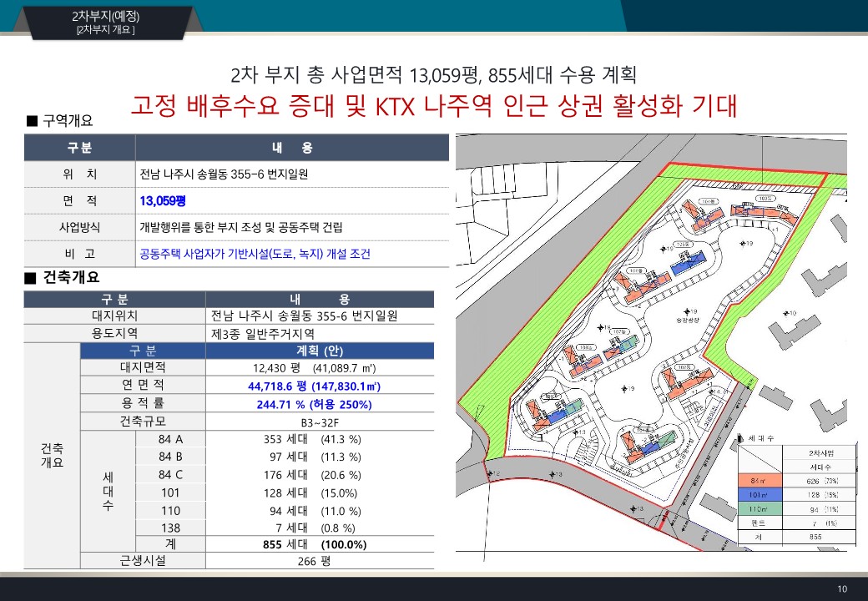The width and height of the screenshot is (868, 601).
Task: Click the orange 84㎡ legend swatch
Action: click(759, 481)
